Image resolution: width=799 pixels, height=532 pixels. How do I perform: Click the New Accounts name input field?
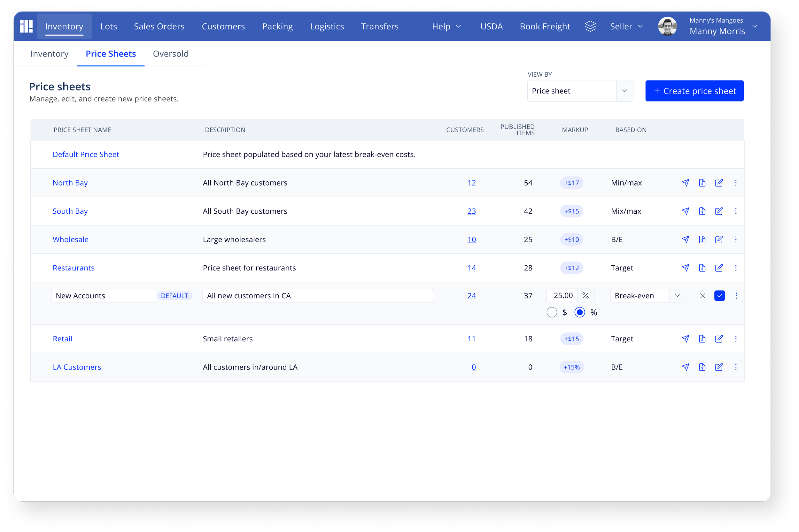click(x=104, y=296)
